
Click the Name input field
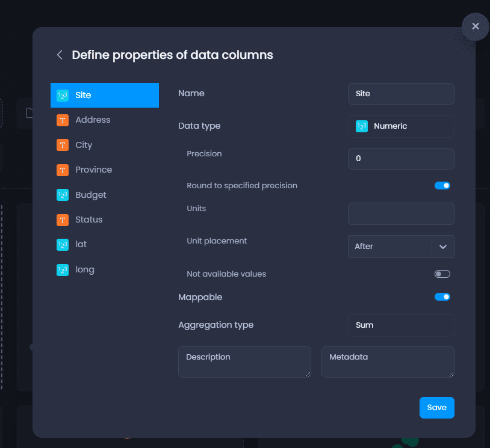point(401,94)
